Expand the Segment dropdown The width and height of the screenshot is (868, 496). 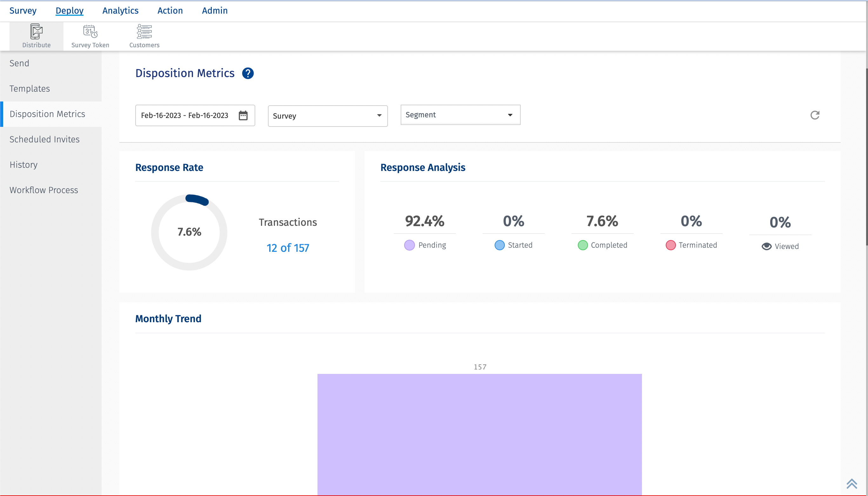(x=460, y=115)
